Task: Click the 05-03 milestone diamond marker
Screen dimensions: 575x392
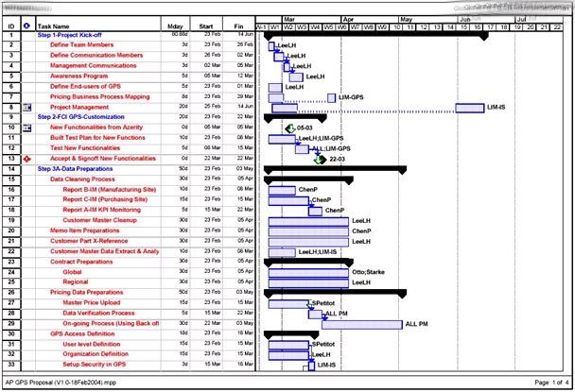Action: click(290, 128)
